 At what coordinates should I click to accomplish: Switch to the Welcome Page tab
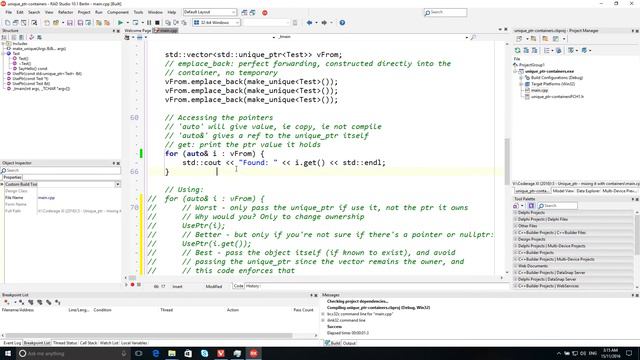point(138,31)
